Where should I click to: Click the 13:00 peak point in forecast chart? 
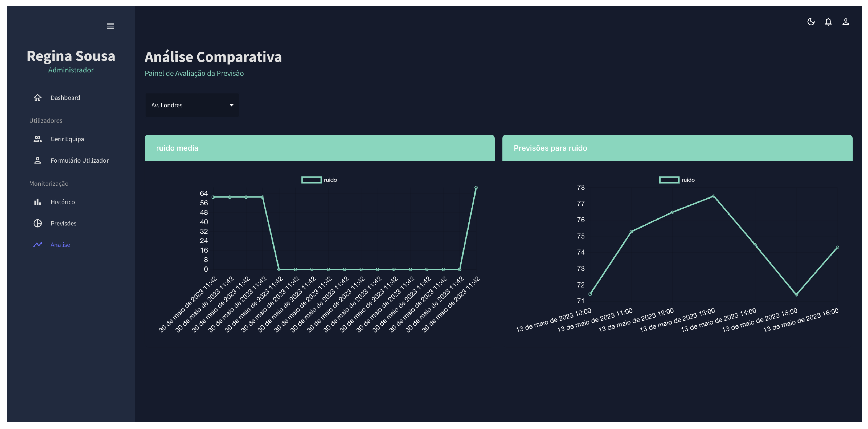pyautogui.click(x=714, y=196)
